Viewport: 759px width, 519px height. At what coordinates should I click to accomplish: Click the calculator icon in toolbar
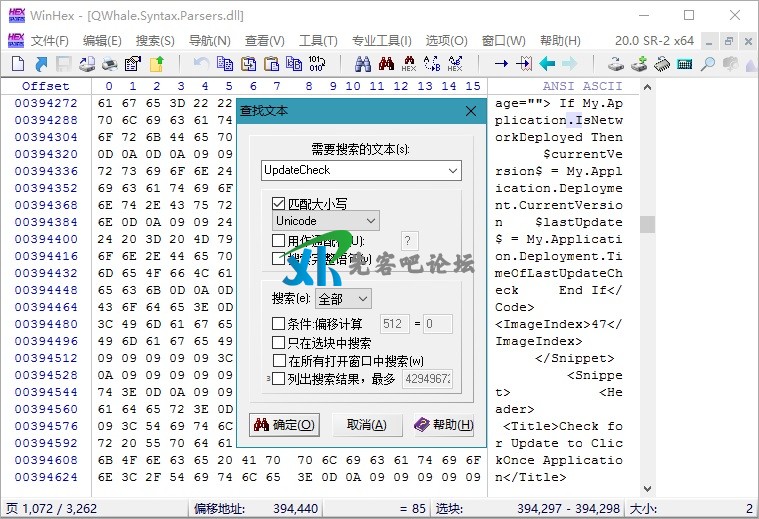click(685, 64)
